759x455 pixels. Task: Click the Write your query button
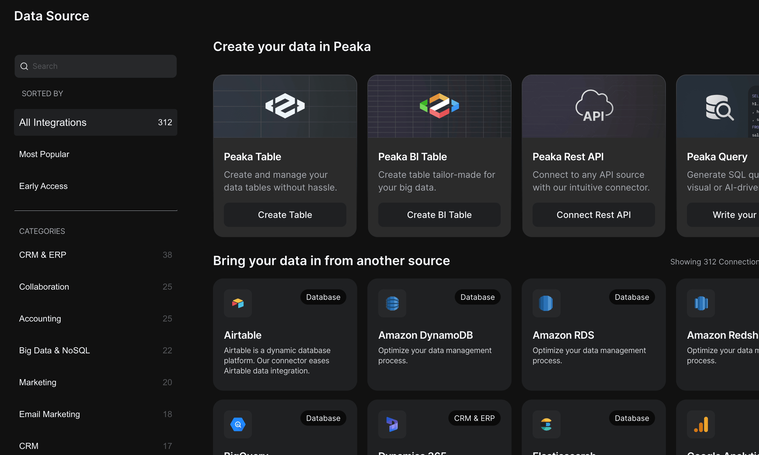(x=723, y=215)
